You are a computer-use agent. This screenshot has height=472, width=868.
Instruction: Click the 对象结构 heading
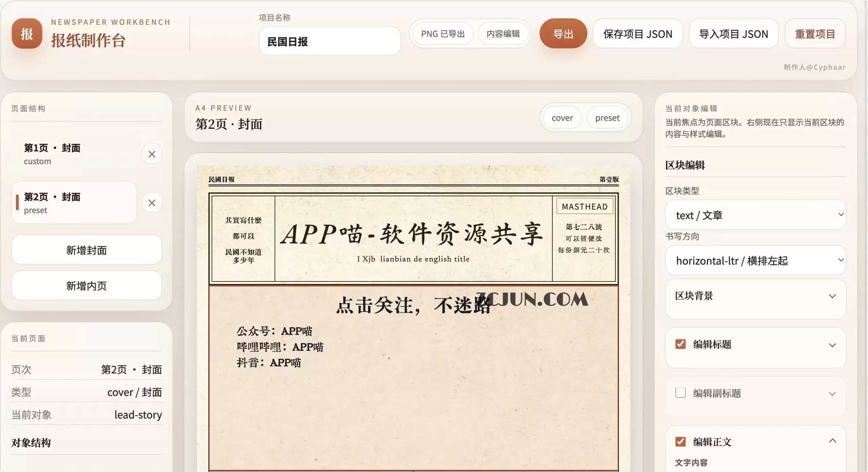31,442
